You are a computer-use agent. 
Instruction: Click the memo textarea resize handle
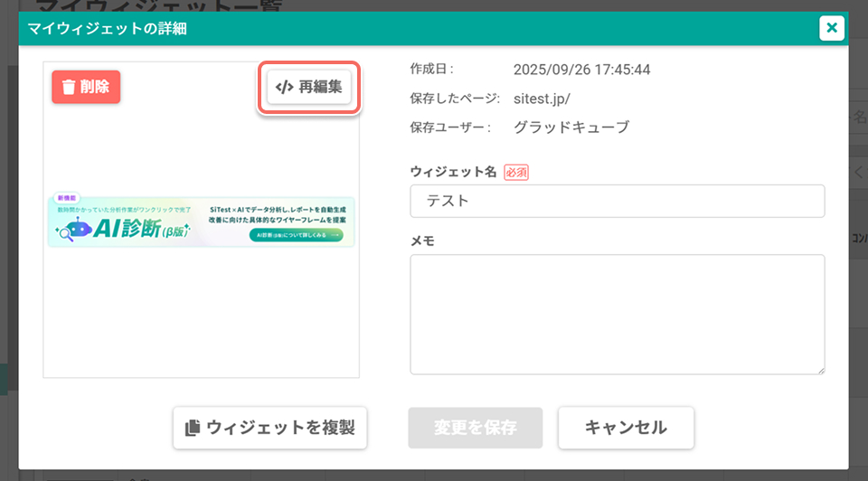[821, 371]
